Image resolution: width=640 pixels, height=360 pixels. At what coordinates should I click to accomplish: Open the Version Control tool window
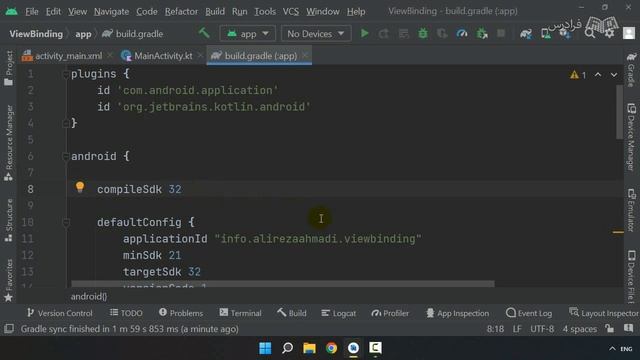pyautogui.click(x=60, y=313)
